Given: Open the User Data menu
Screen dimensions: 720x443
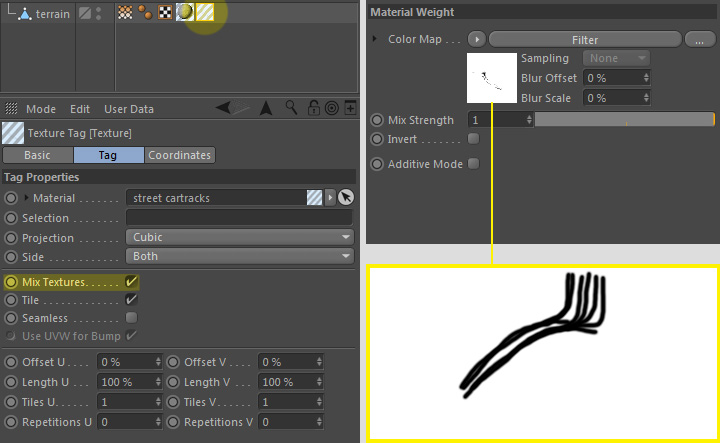Looking at the screenshot, I should [128, 109].
